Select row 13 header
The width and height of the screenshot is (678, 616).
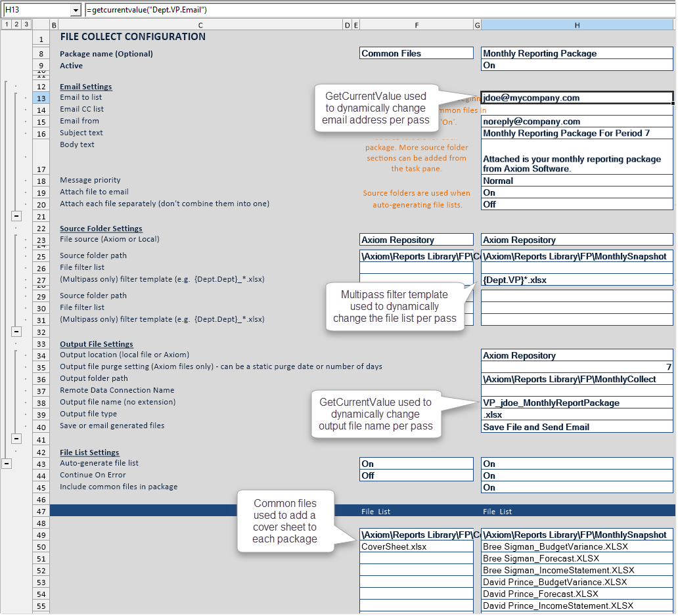41,98
